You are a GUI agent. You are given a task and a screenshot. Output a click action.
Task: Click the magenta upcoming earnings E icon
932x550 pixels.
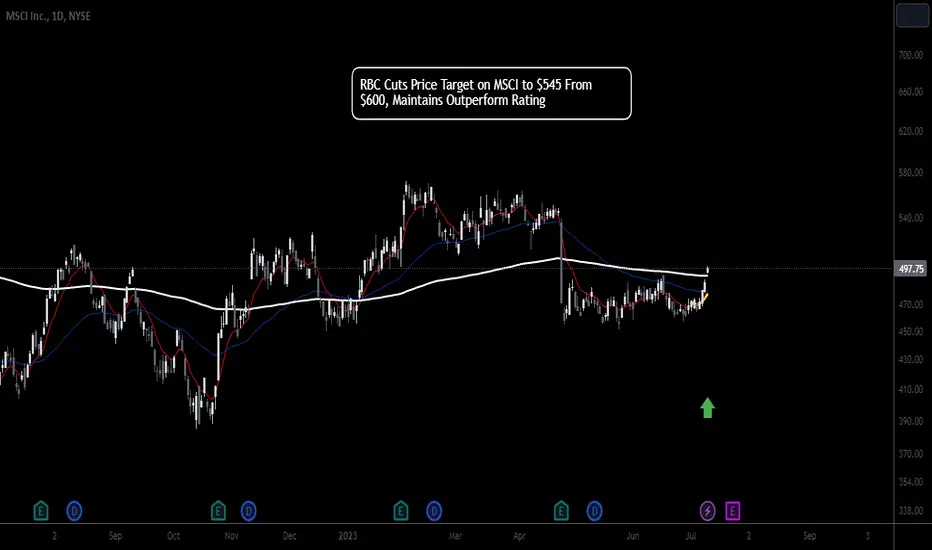(732, 510)
